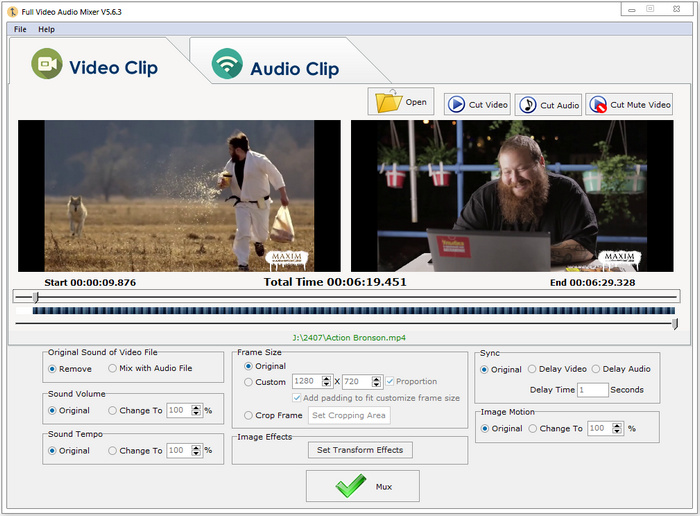Click Image Motion percent spinner arrows
Viewport: 700px width, 516px height.
point(617,428)
